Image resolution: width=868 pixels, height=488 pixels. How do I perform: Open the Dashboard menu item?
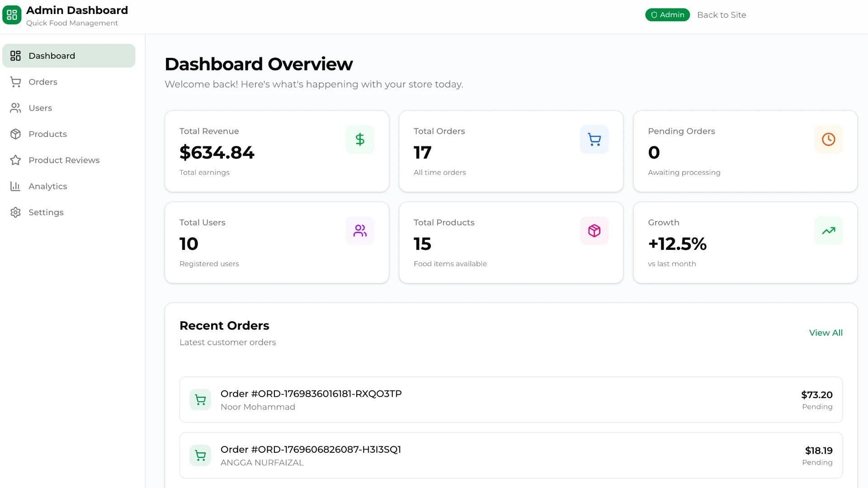click(x=69, y=56)
